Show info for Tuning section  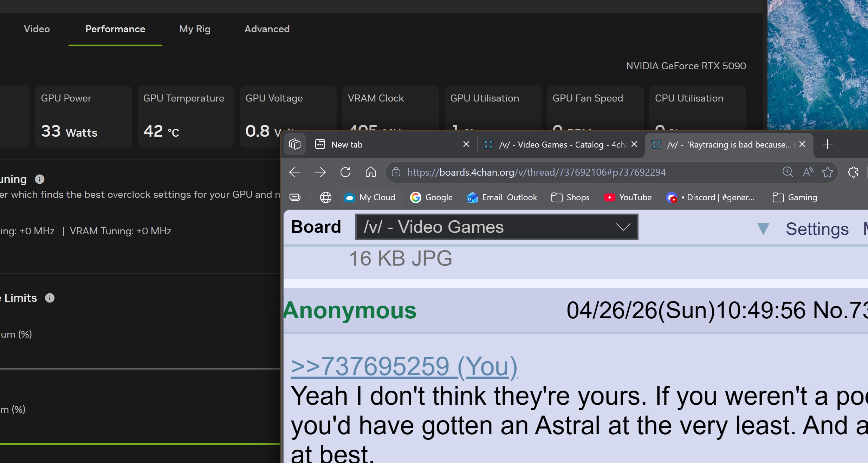(x=40, y=179)
